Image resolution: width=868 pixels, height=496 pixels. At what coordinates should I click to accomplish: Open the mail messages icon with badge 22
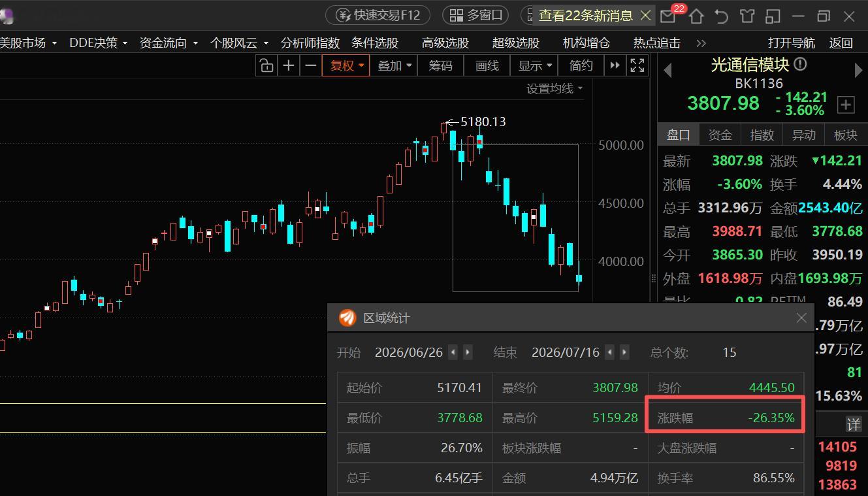pyautogui.click(x=668, y=16)
